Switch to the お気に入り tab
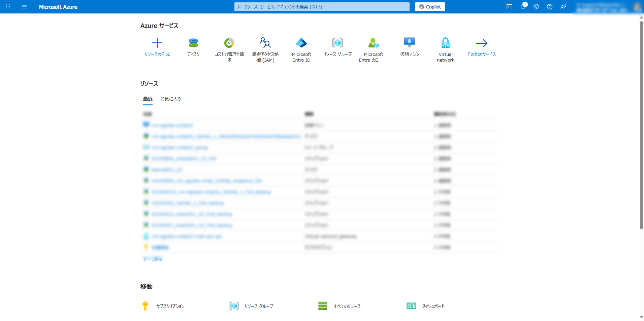The height and width of the screenshot is (321, 644). point(170,99)
